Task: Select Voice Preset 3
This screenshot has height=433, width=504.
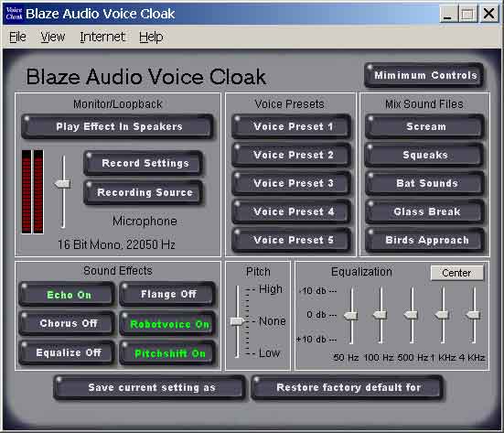Action: [291, 183]
